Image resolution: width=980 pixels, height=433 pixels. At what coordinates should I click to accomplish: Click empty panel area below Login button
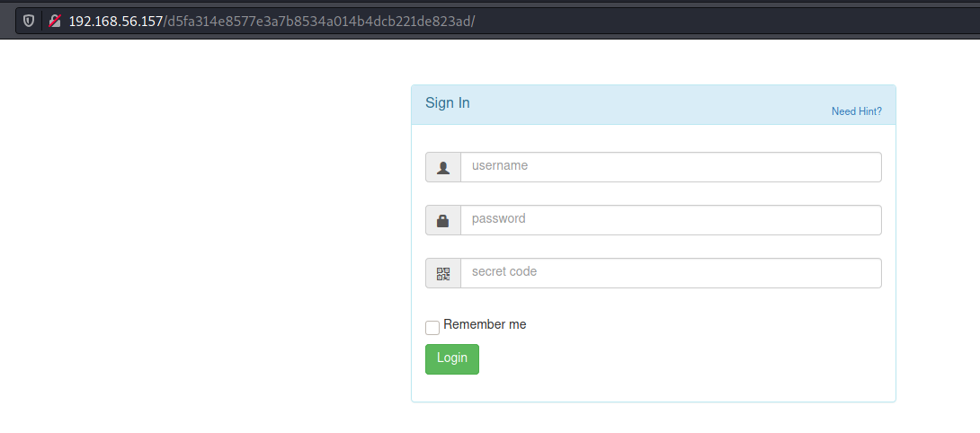coord(653,387)
